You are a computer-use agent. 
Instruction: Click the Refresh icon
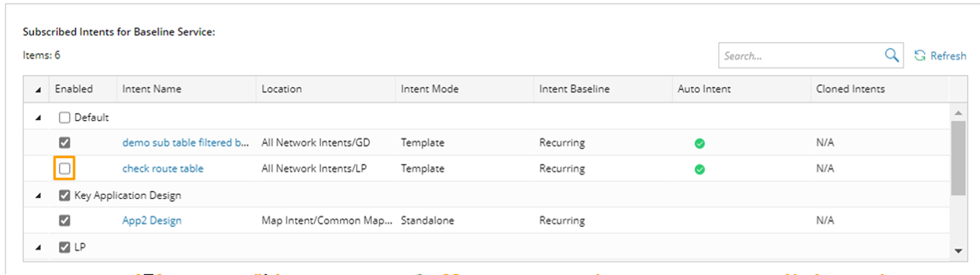coord(919,56)
